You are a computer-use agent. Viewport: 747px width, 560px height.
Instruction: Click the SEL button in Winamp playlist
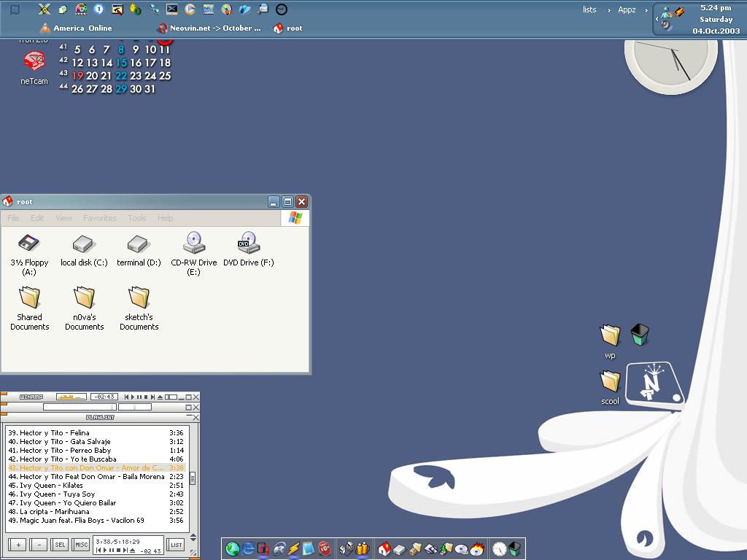pyautogui.click(x=60, y=545)
